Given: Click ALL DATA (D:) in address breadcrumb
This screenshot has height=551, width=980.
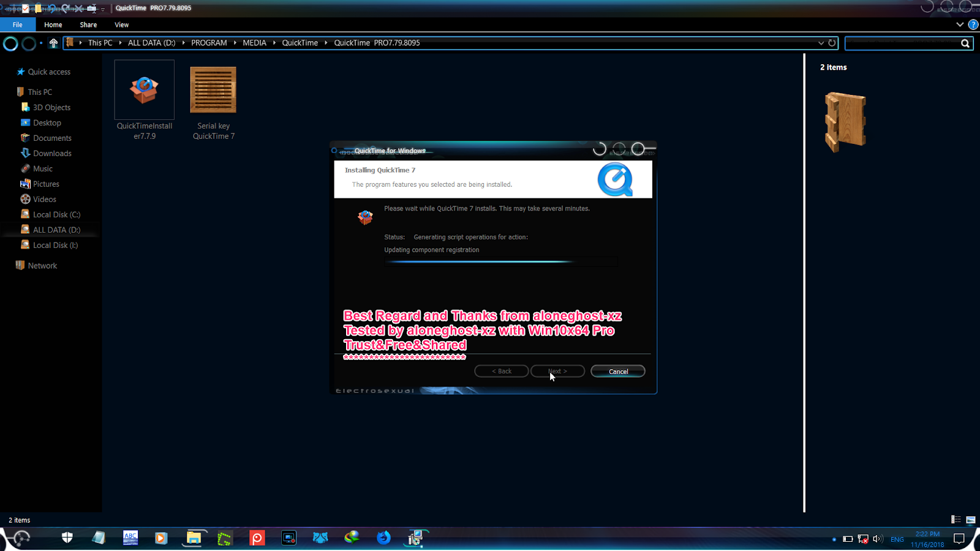Looking at the screenshot, I should [151, 43].
